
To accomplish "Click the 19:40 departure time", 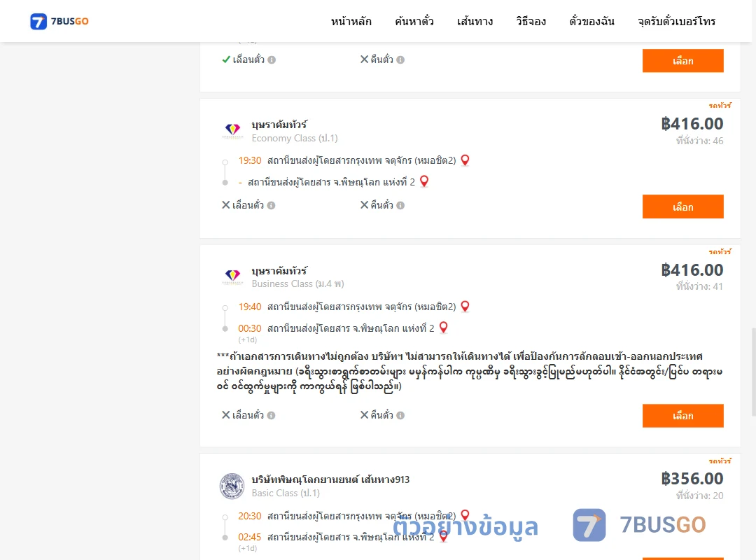I will tap(250, 307).
